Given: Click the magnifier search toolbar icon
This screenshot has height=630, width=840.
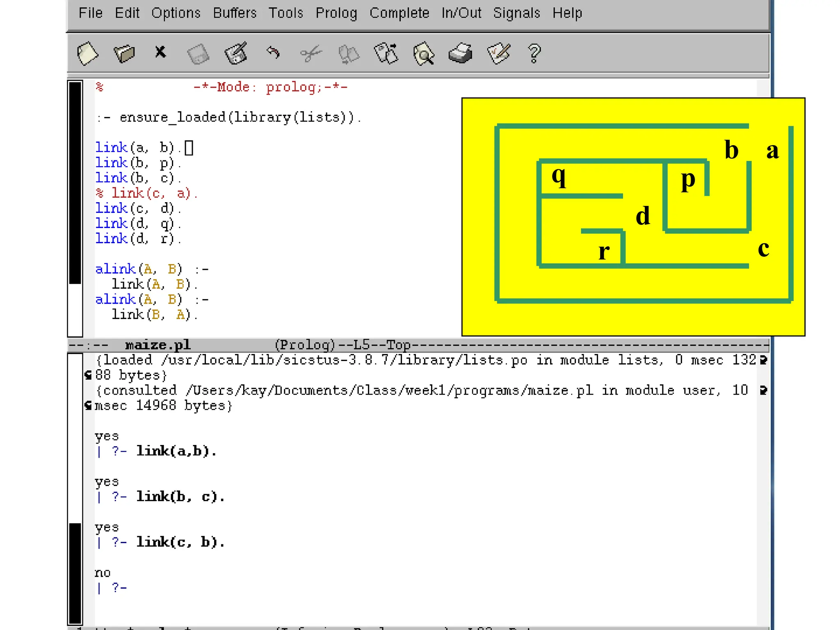Looking at the screenshot, I should [x=424, y=54].
